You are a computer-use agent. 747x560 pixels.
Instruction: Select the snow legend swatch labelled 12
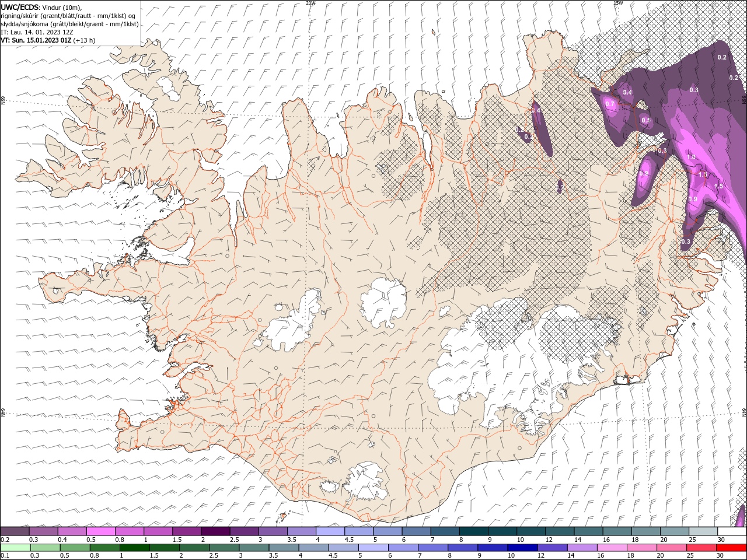[560, 531]
